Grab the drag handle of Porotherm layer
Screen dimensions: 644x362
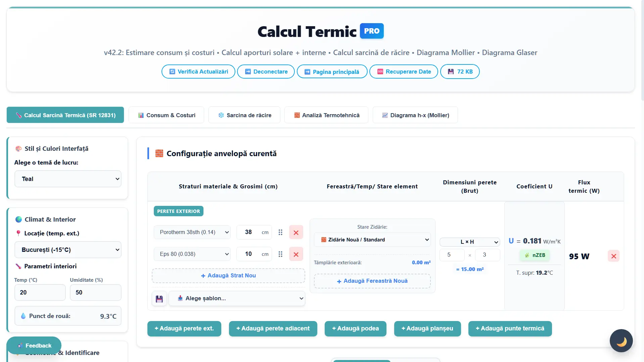[280, 232]
